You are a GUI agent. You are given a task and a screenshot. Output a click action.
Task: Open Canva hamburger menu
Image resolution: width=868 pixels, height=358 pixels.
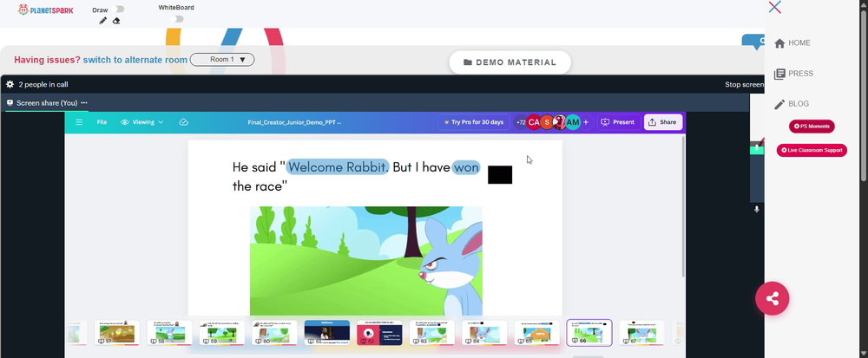pyautogui.click(x=79, y=122)
